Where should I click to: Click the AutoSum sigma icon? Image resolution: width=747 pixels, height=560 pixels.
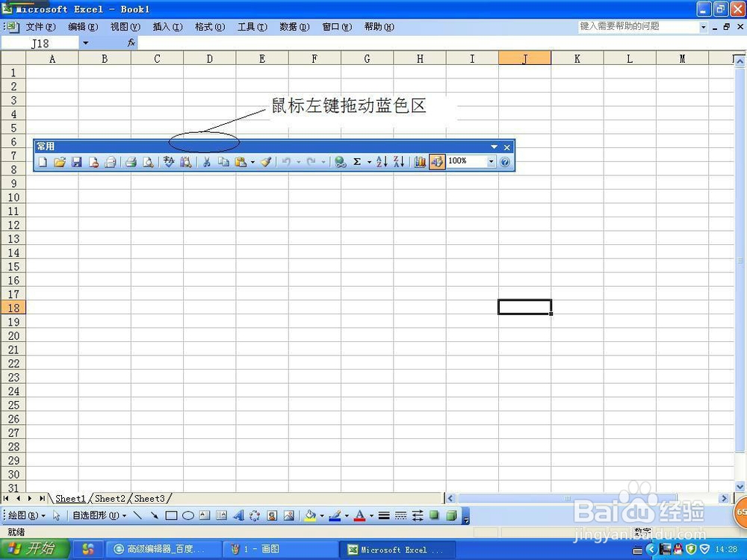tap(357, 162)
